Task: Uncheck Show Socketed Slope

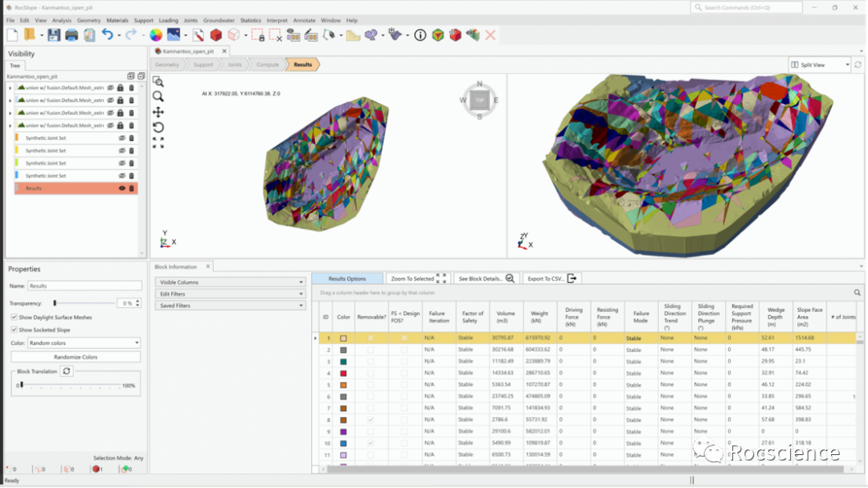Action: (14, 330)
